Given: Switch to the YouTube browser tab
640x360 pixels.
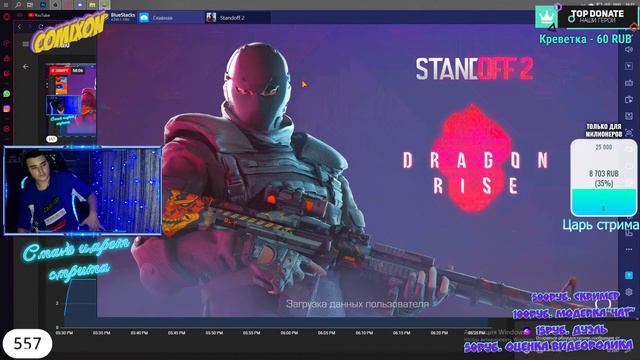Looking at the screenshot, I should (x=39, y=15).
